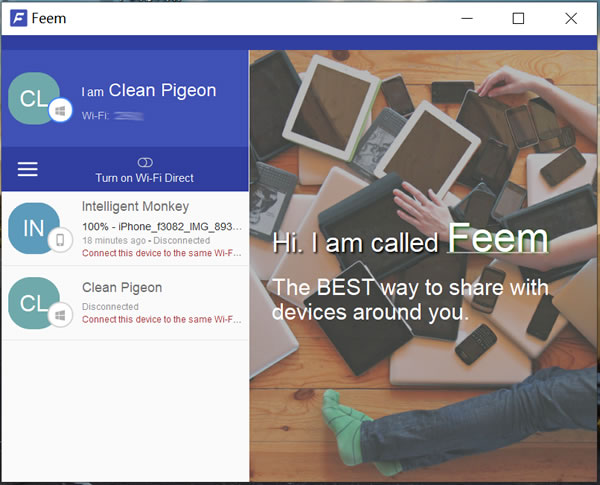Screen dimensions: 600x485
Task: Click the iPhone_f3082_IMG transfer status text
Action: tap(162, 227)
